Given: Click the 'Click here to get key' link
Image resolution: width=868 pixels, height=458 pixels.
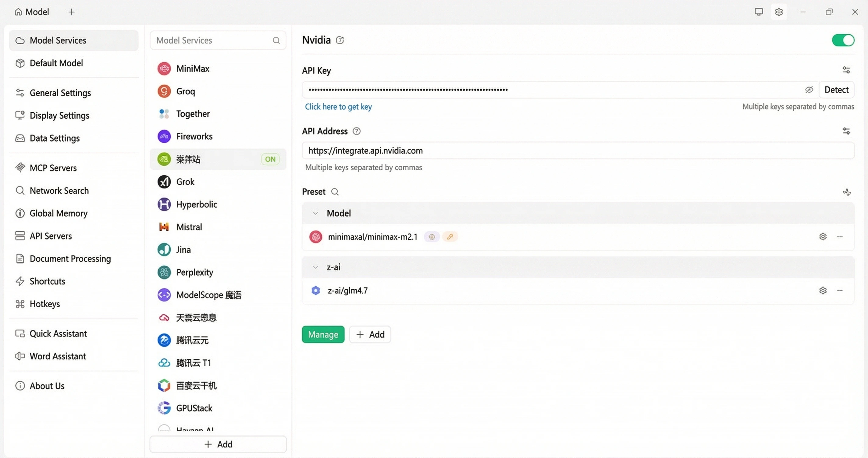Looking at the screenshot, I should [338, 107].
